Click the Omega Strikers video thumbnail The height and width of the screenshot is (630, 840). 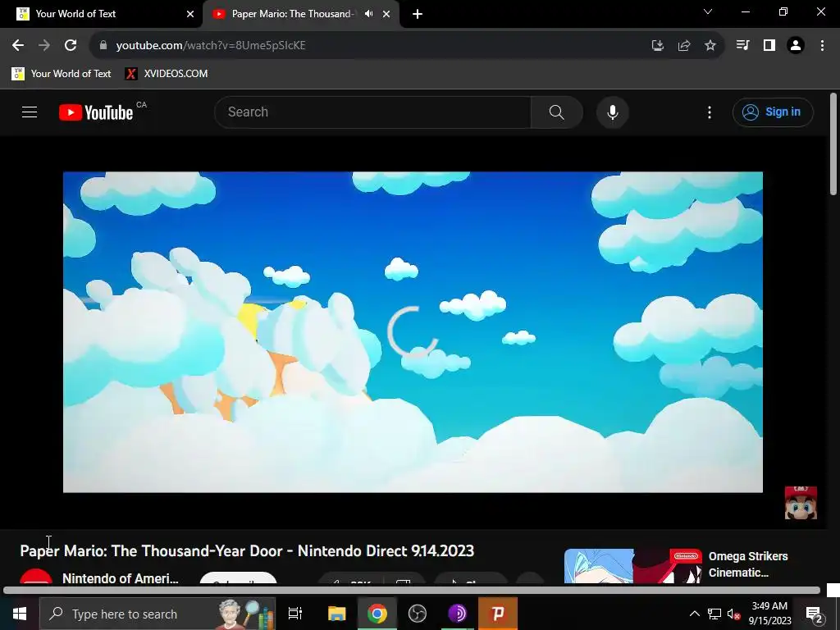click(x=633, y=566)
